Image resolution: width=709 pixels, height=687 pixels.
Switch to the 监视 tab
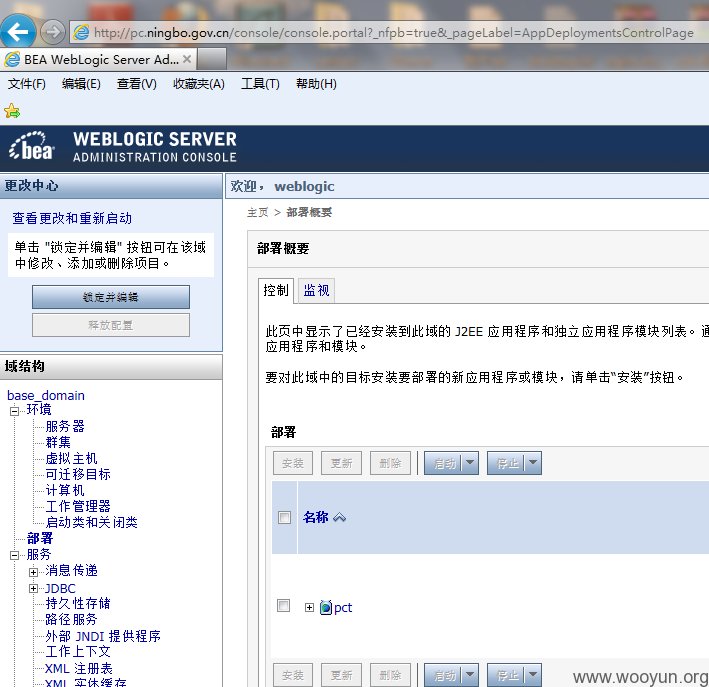pyautogui.click(x=316, y=290)
